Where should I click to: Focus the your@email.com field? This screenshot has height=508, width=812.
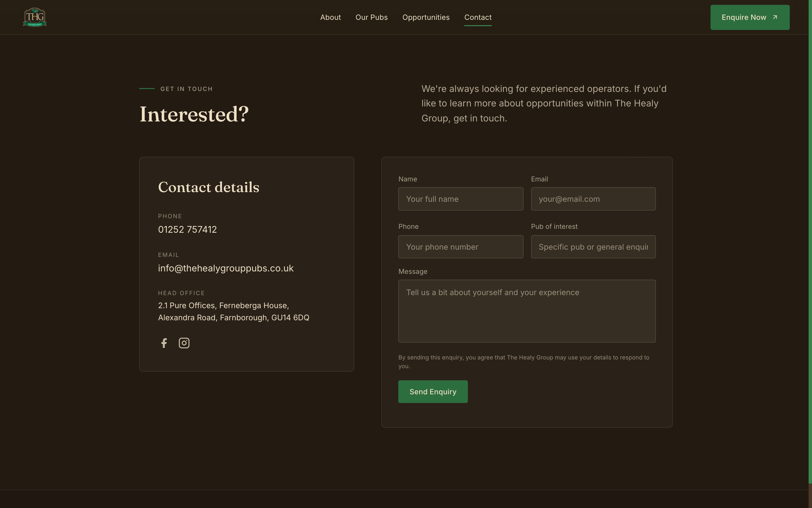coord(593,199)
